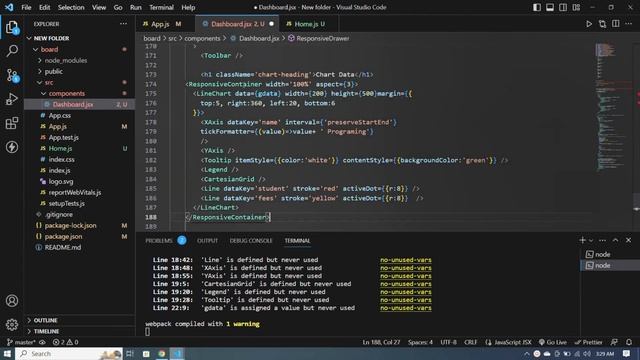This screenshot has height=360, width=640.
Task: Click the feedback icon in status bar
Action: coord(614,342)
